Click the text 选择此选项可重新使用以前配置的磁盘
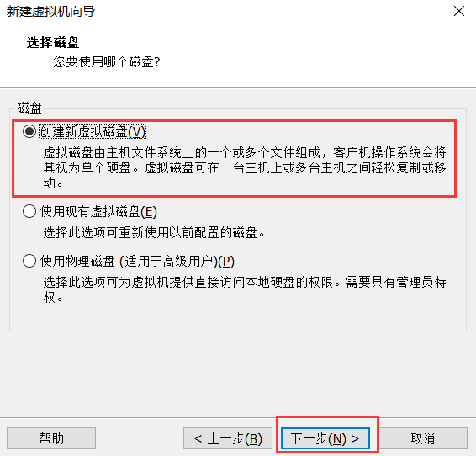This screenshot has width=476, height=456. pyautogui.click(x=151, y=233)
